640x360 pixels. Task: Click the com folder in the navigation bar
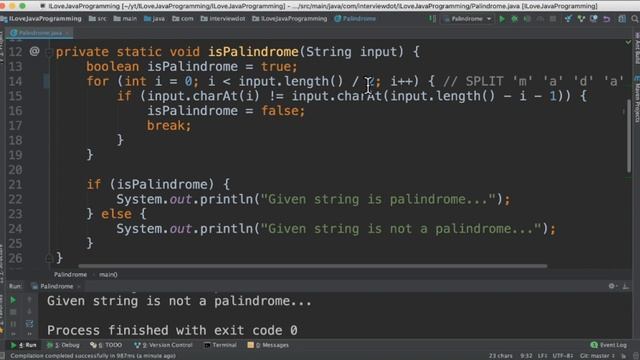[x=183, y=19]
